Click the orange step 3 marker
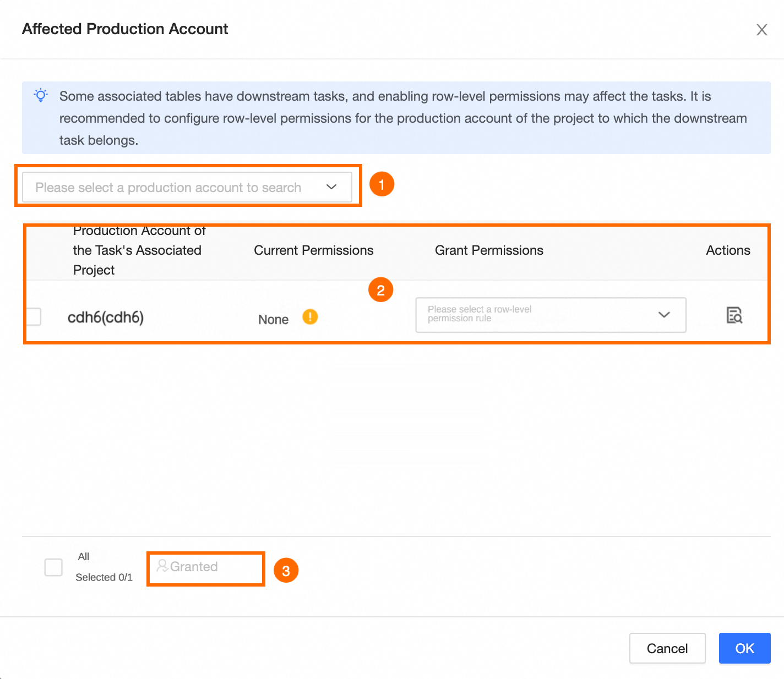 pyautogui.click(x=286, y=571)
